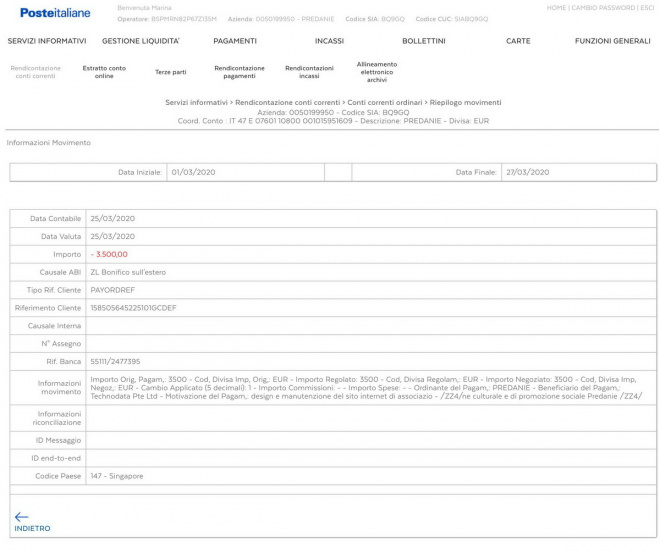660x553 pixels.
Task: Log out with the ESCI link
Action: (x=647, y=8)
